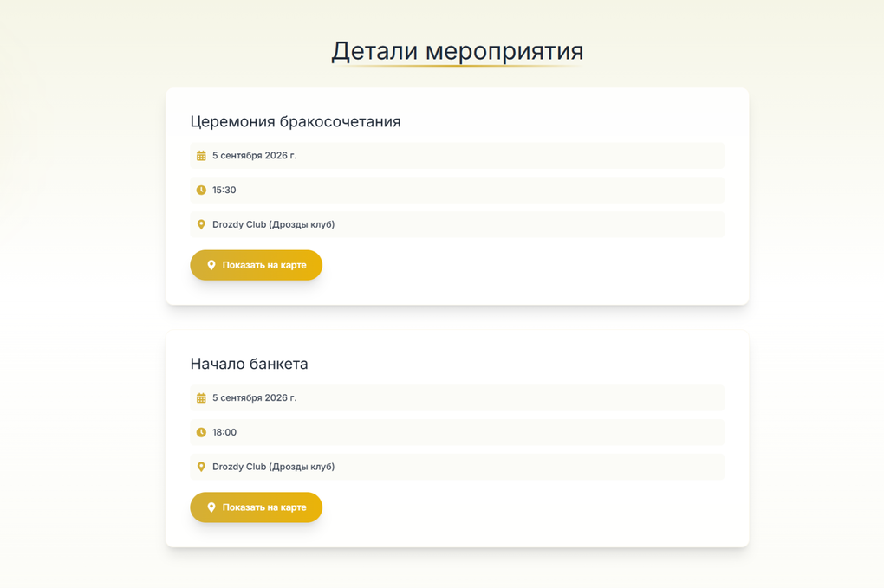Click the pin icon inside the ceremony's map button

tap(211, 265)
